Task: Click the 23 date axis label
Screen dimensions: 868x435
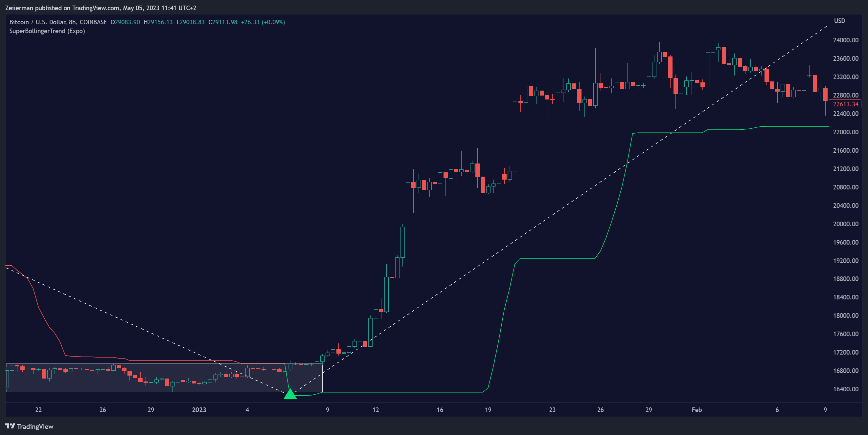Action: 552,410
